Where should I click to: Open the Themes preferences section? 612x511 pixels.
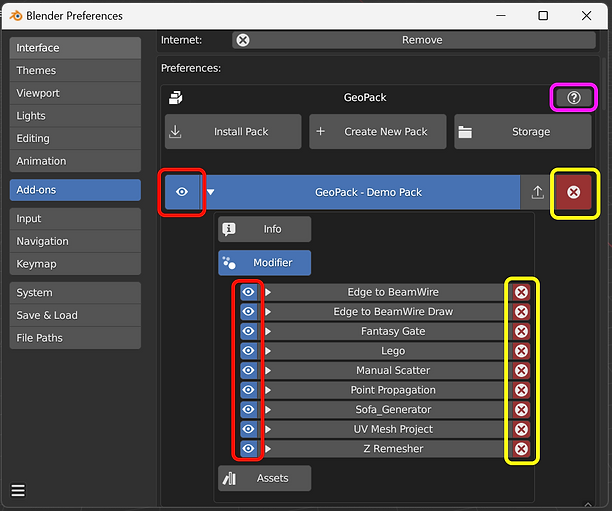point(75,70)
